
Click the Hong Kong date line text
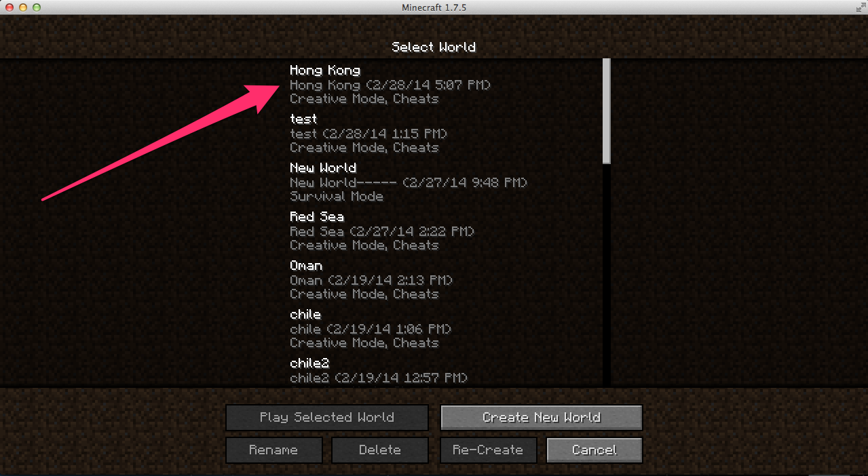[x=390, y=85]
